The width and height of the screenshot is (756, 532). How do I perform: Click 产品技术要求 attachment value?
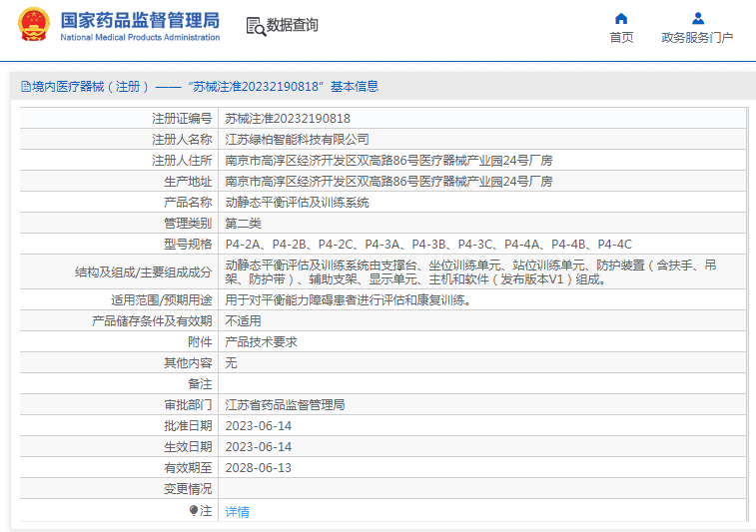[261, 342]
